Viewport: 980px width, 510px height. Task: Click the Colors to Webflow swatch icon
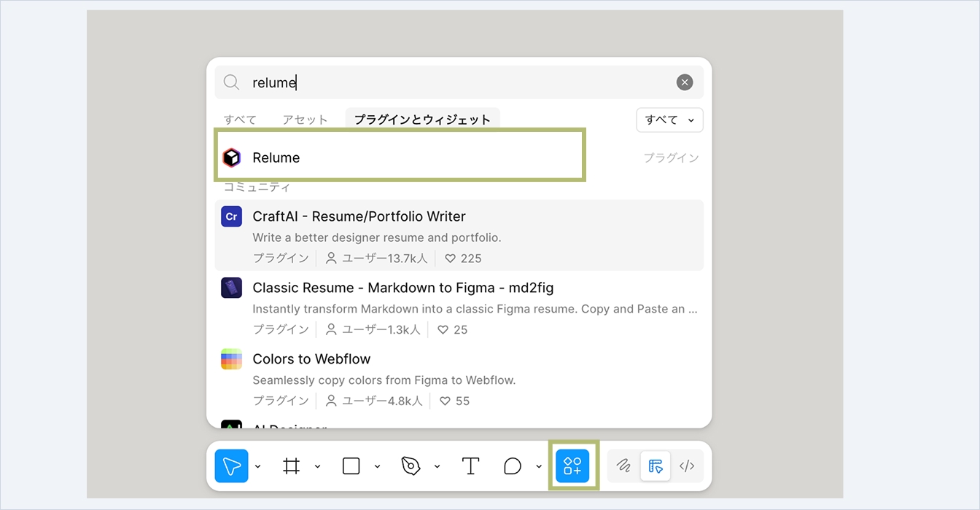pyautogui.click(x=231, y=359)
